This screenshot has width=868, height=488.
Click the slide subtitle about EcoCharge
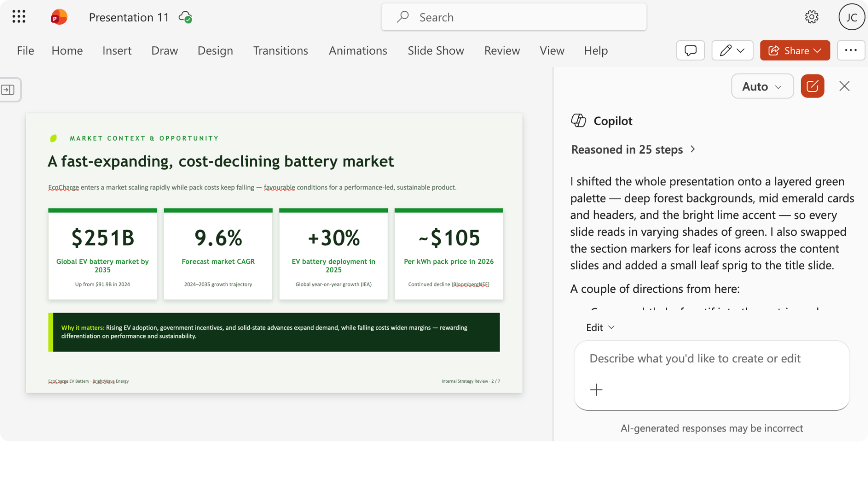point(252,188)
